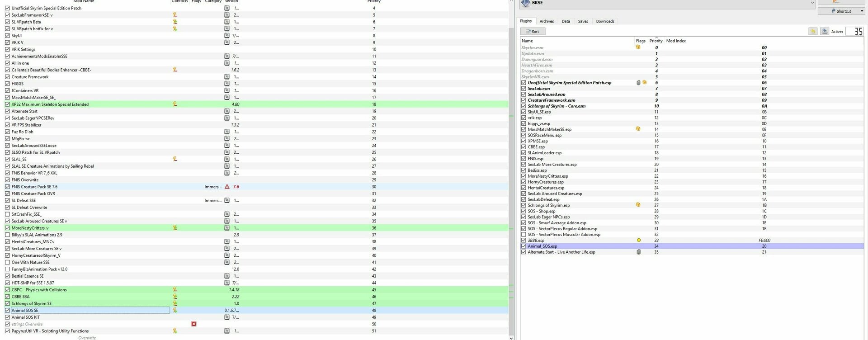Click Nexus version icon for Bestial Essence SE
The image size is (868, 340).
(x=227, y=276)
